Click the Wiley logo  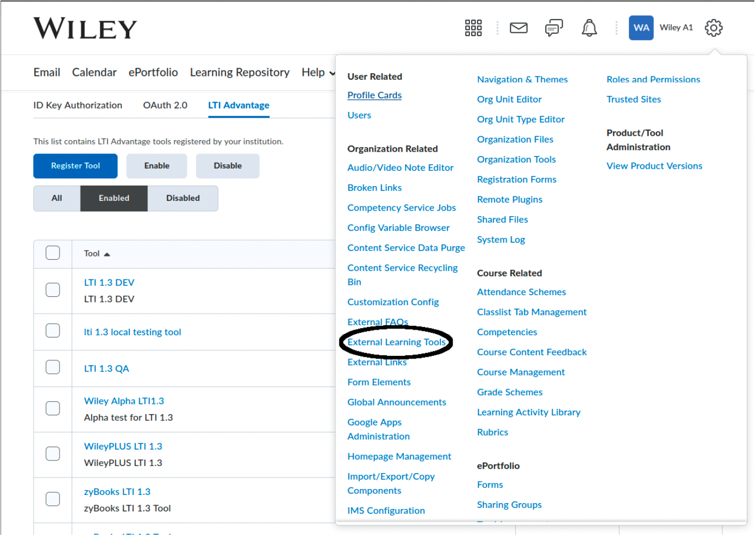[x=85, y=28]
